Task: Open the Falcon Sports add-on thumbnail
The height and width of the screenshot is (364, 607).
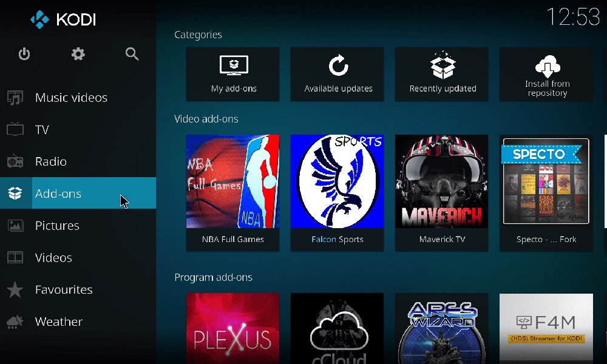Action: (337, 181)
